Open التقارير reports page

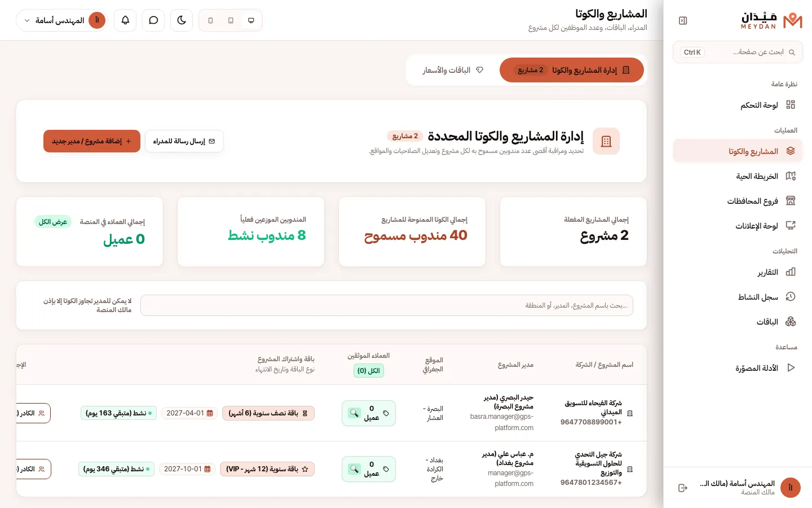pos(738,272)
